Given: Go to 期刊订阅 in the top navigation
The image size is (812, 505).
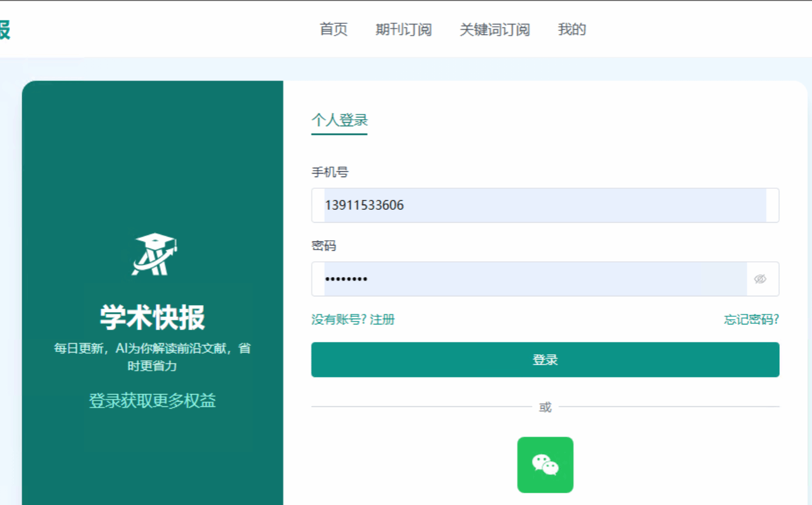Looking at the screenshot, I should pyautogui.click(x=403, y=29).
